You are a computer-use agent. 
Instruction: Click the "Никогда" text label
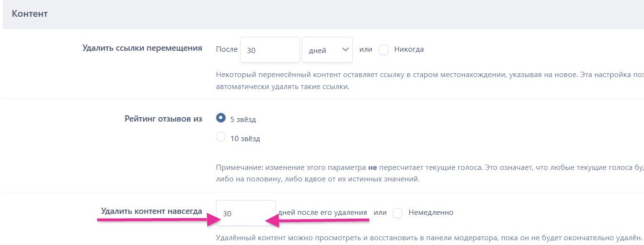409,49
